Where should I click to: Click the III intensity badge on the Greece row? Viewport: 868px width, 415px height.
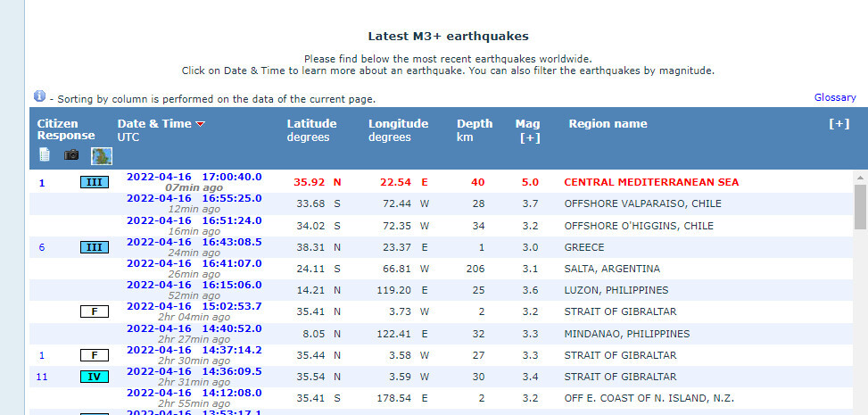(94, 247)
